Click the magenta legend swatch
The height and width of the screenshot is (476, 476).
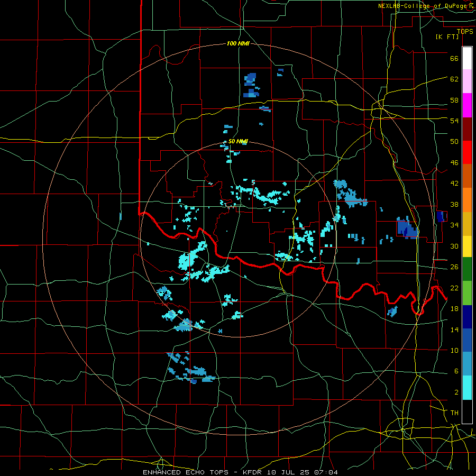pos(467,105)
